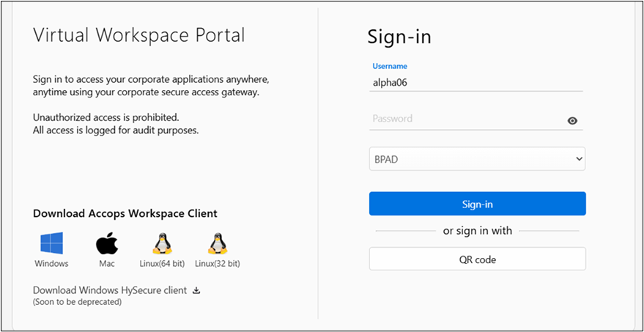This screenshot has height=332, width=644.
Task: Expand the BPAD domain dropdown
Action: point(476,158)
